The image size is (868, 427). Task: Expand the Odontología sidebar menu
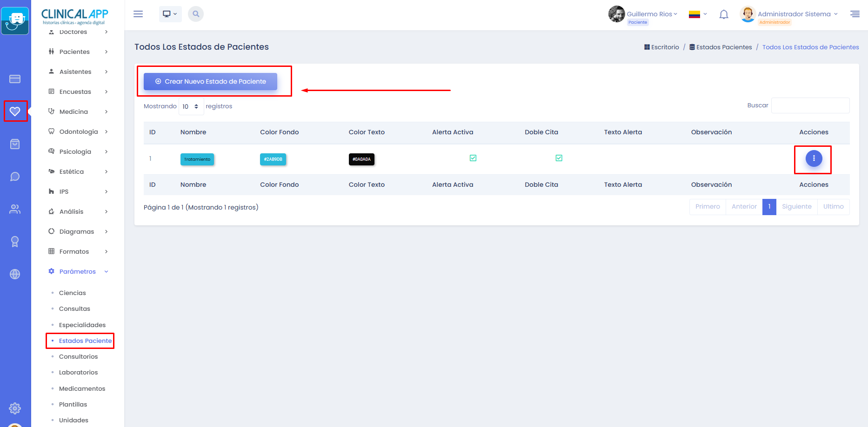coord(79,131)
